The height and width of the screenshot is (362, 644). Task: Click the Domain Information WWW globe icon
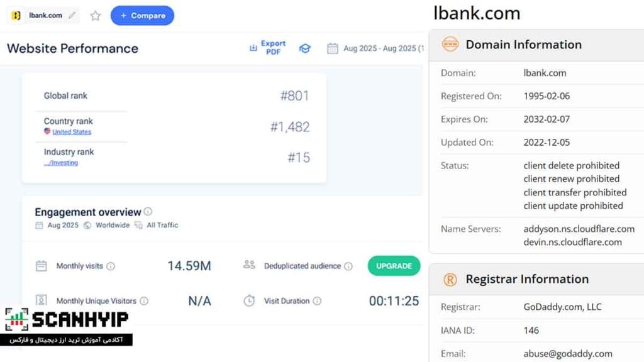(x=450, y=44)
